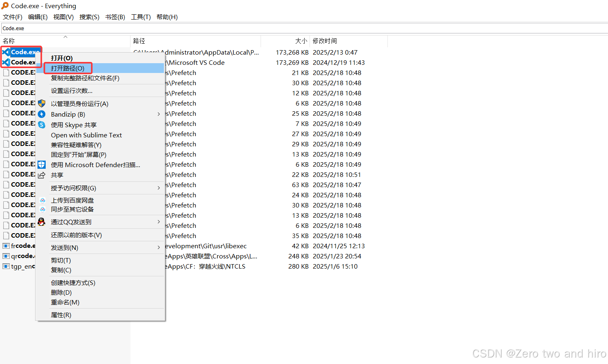The height and width of the screenshot is (364, 608).
Task: Expand the Bandizip submenu arrow
Action: 159,114
